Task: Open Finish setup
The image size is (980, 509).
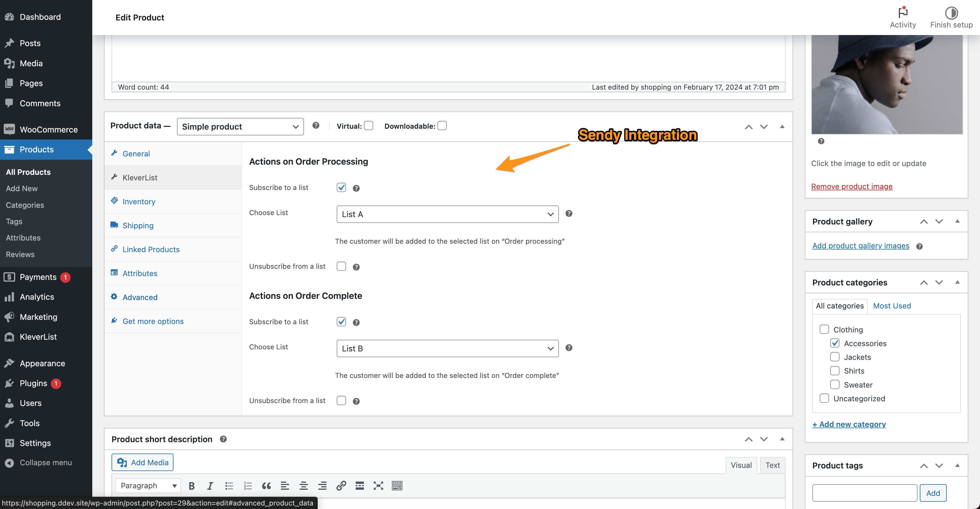Action: (951, 18)
